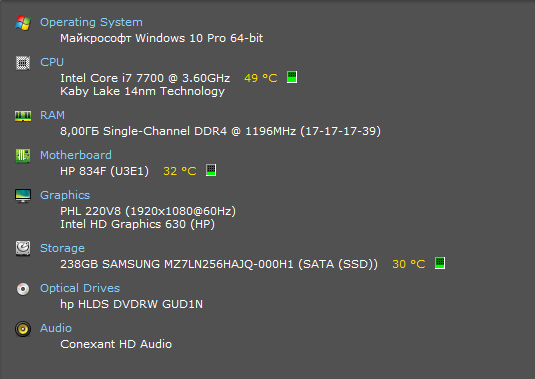The height and width of the screenshot is (379, 535).
Task: Click the CPU chip icon
Action: (x=23, y=63)
